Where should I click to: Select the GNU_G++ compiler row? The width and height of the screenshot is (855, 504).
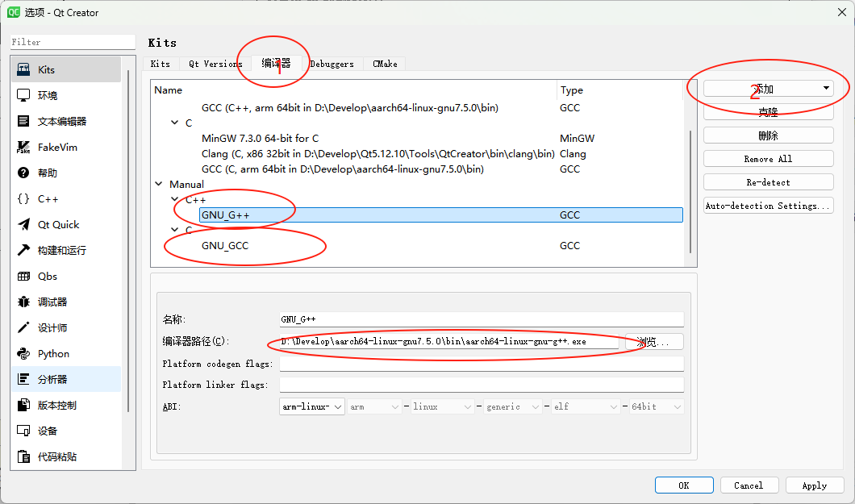[x=440, y=215]
